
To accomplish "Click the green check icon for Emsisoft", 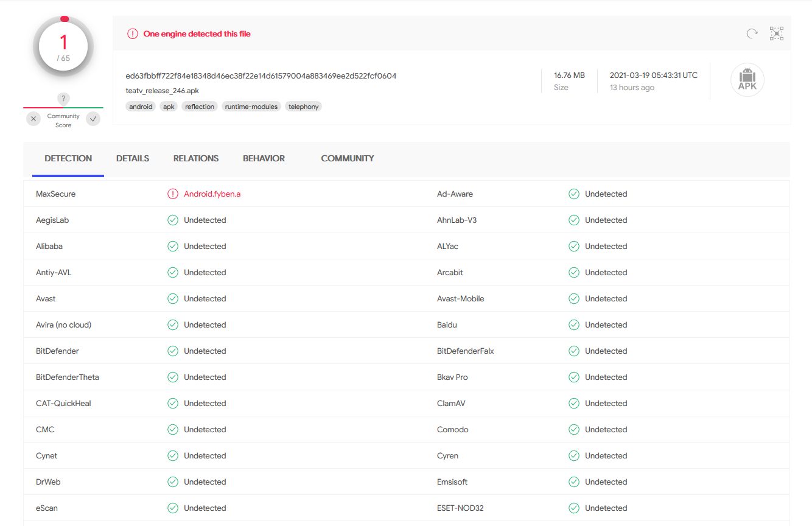I will click(574, 482).
